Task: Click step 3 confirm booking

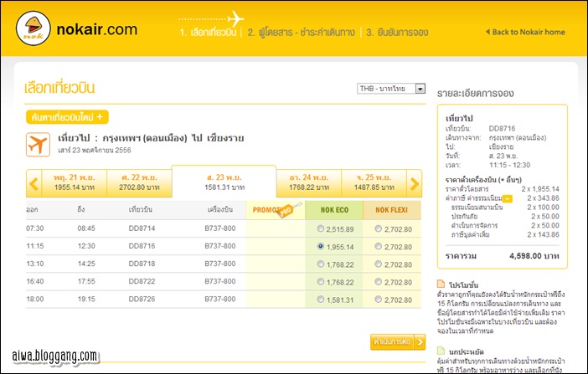Action: pyautogui.click(x=397, y=33)
